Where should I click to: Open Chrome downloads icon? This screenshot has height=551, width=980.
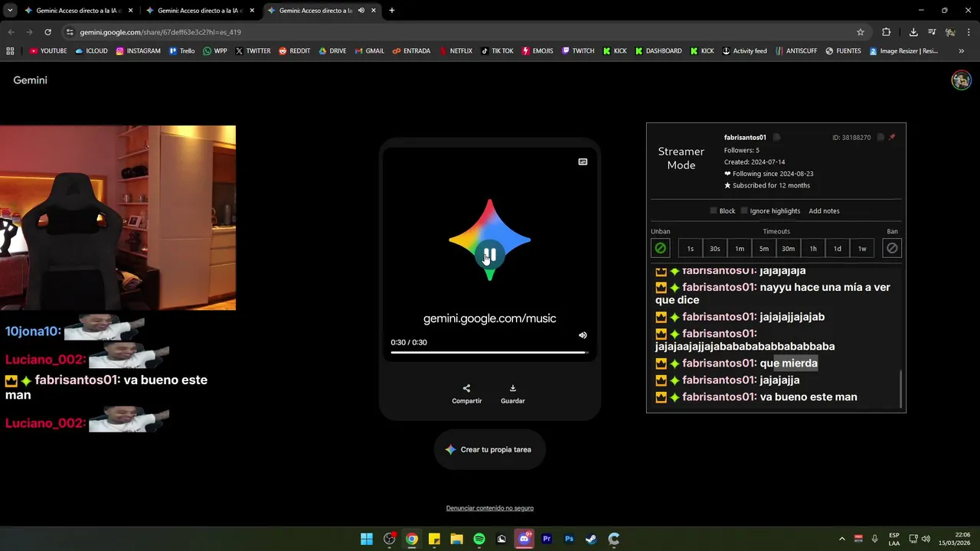pos(913,32)
